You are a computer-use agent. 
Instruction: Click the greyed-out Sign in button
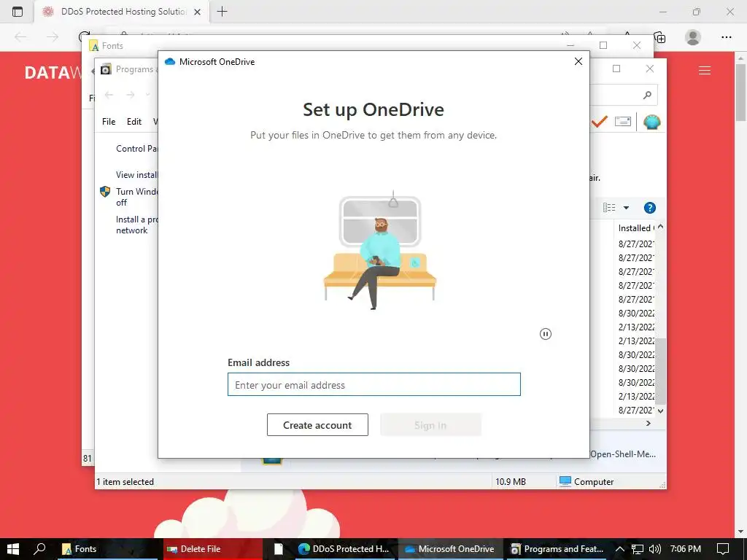[430, 425]
